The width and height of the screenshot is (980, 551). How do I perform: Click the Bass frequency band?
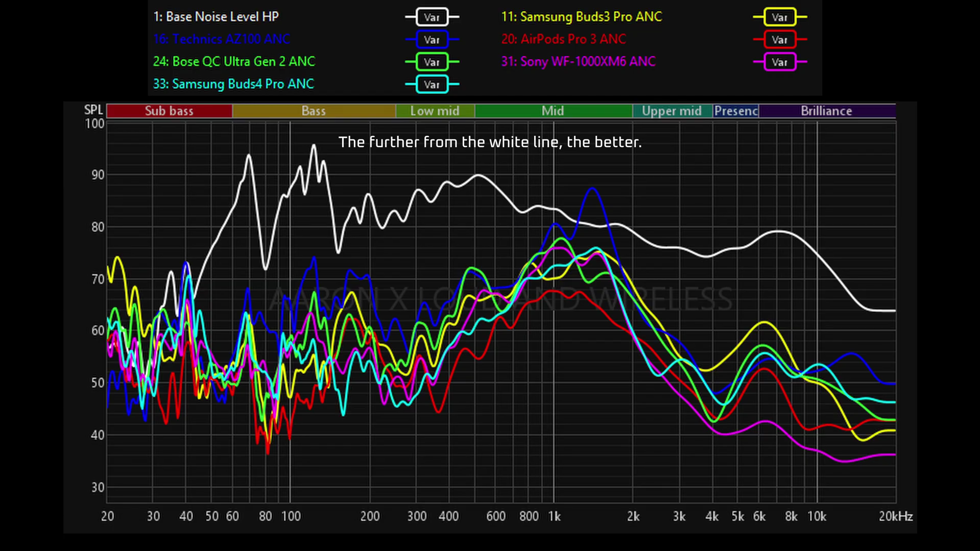click(x=314, y=111)
